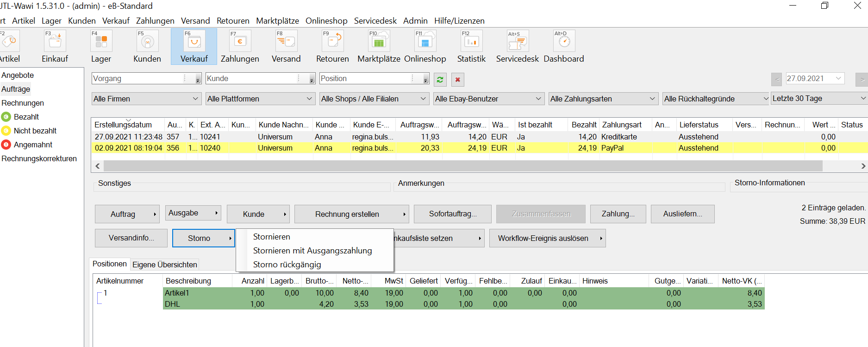Open the Marktplätze toolbar icon
868x347 pixels.
coord(379,46)
